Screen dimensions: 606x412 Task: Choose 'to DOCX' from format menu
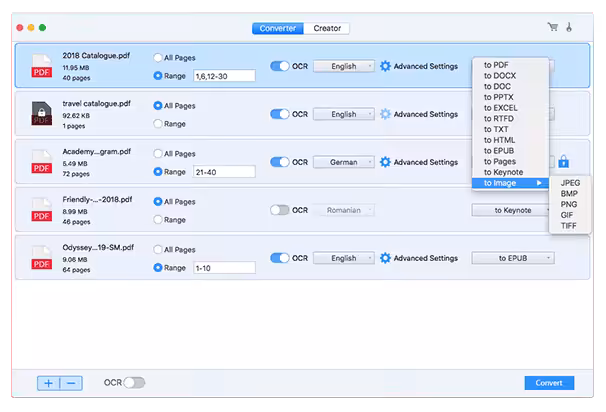(x=500, y=75)
